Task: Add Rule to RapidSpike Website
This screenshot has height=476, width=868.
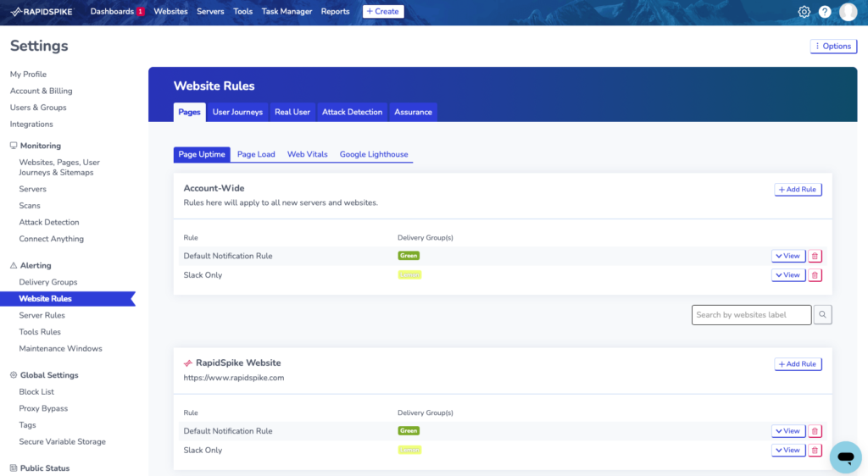Action: 798,363
